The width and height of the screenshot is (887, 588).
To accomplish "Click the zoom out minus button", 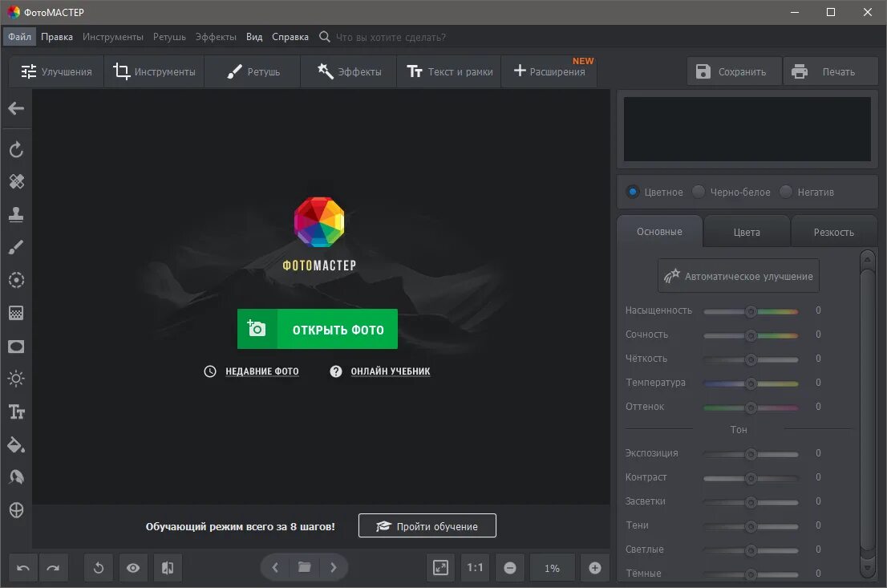I will coord(510,568).
